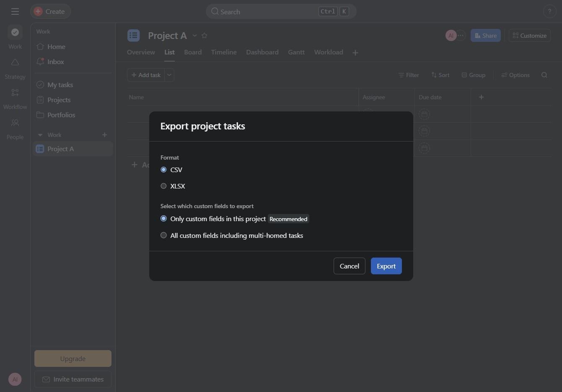Go to Home in sidebar
Image resolution: width=562 pixels, height=392 pixels.
73,46
